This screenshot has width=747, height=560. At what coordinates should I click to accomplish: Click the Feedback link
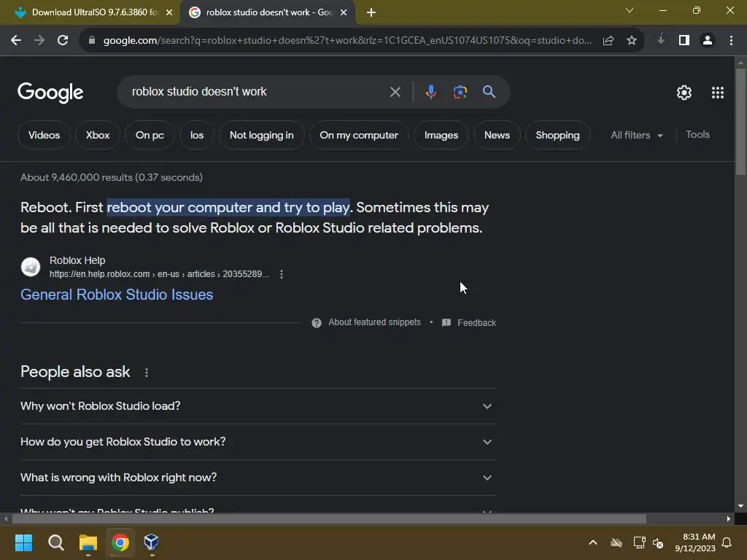click(x=476, y=323)
